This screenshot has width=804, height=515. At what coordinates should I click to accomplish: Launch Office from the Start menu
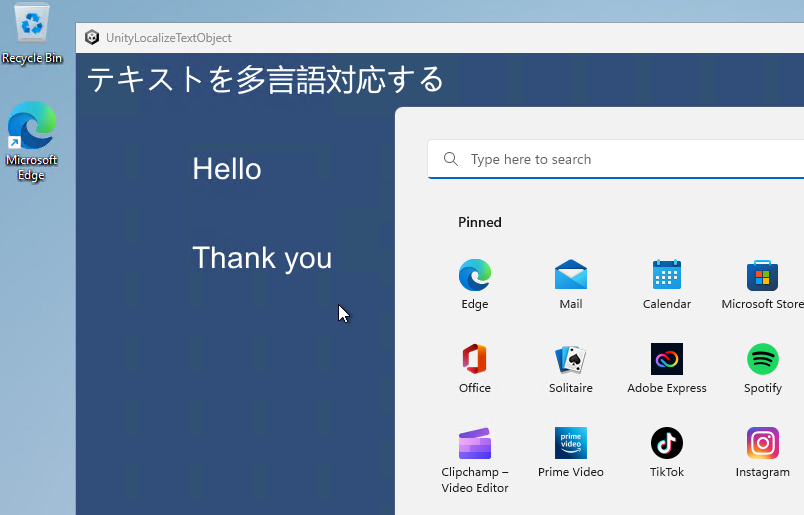click(x=475, y=368)
